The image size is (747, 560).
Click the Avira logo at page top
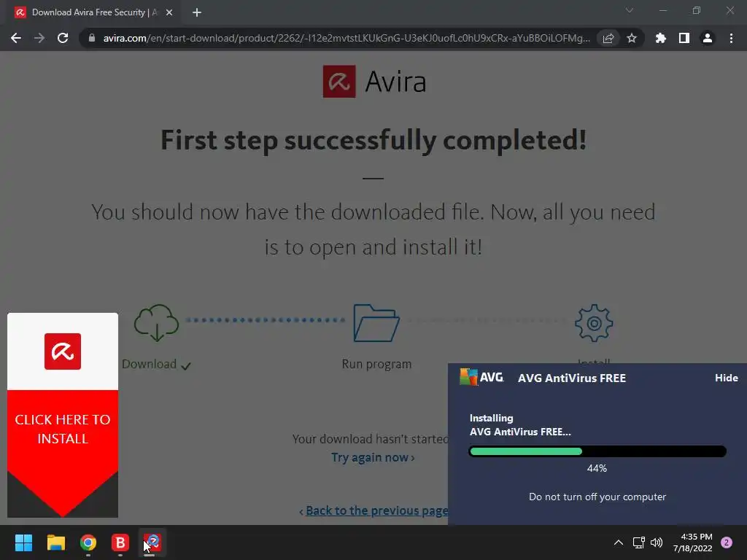[374, 82]
